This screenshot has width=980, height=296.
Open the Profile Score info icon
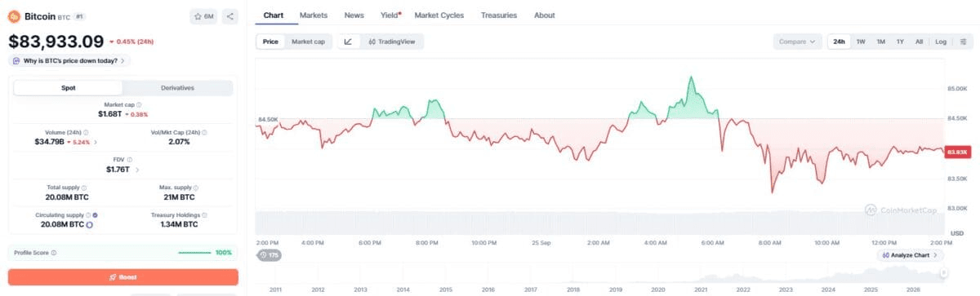coord(53,253)
